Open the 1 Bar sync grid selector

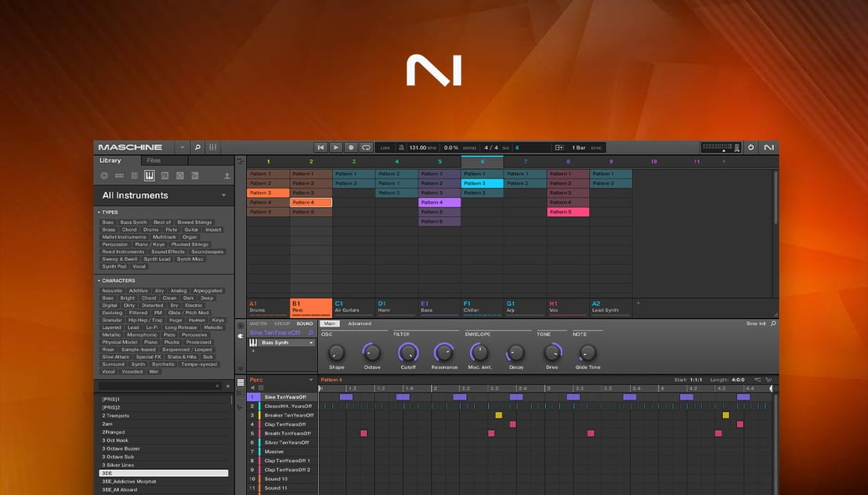[578, 148]
